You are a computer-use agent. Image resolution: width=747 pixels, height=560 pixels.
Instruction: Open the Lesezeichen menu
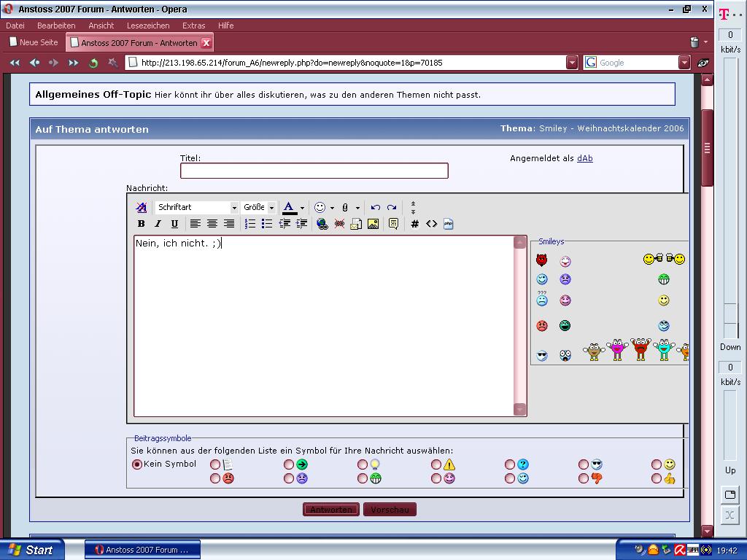(x=148, y=26)
